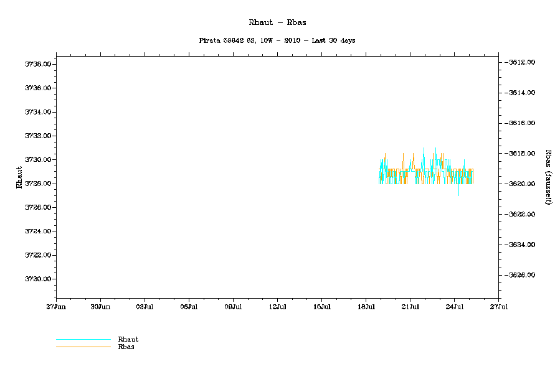Viewport: 555px width, 392px height.
Task: Click the -3612.00 right axis value
Action: point(518,62)
